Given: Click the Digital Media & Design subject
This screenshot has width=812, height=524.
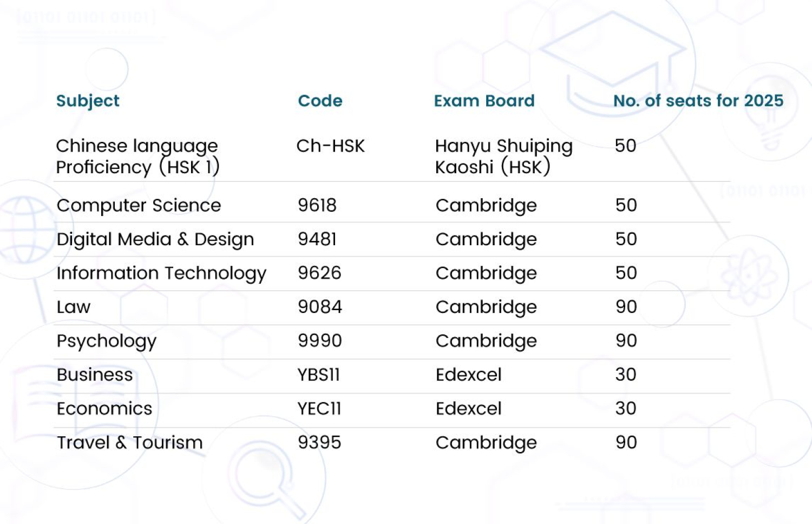Looking at the screenshot, I should (x=155, y=239).
